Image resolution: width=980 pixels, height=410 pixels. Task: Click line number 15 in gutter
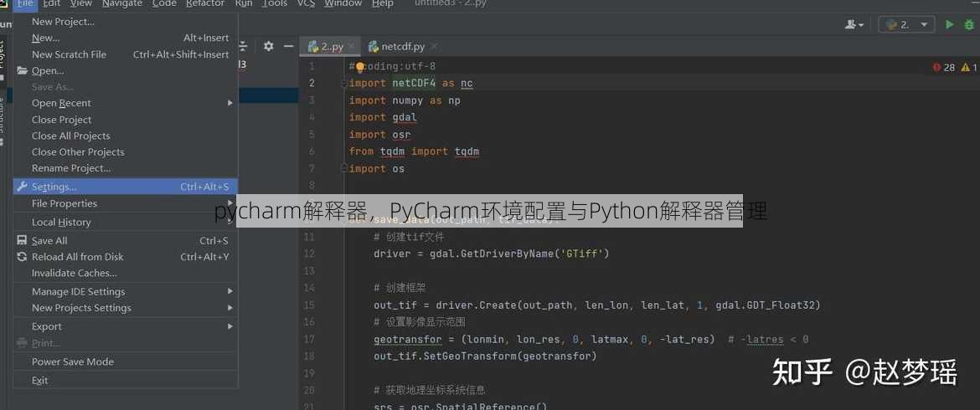pyautogui.click(x=309, y=305)
